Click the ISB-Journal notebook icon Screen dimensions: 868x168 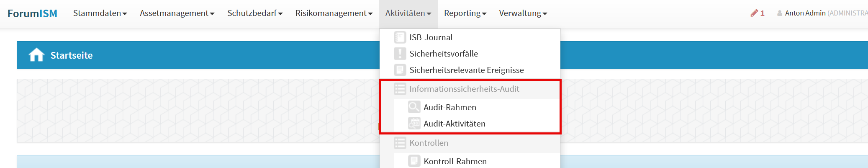(400, 37)
